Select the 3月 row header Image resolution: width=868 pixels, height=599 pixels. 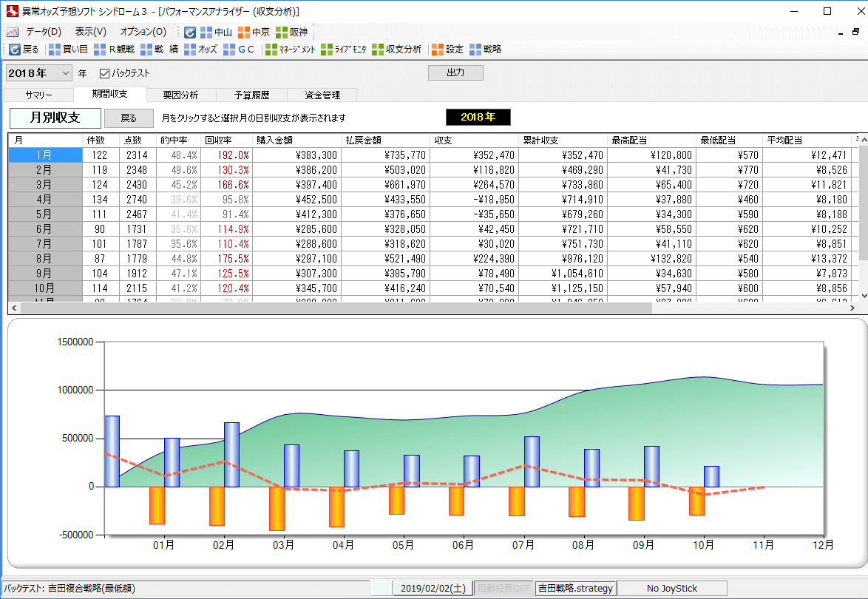tap(45, 185)
